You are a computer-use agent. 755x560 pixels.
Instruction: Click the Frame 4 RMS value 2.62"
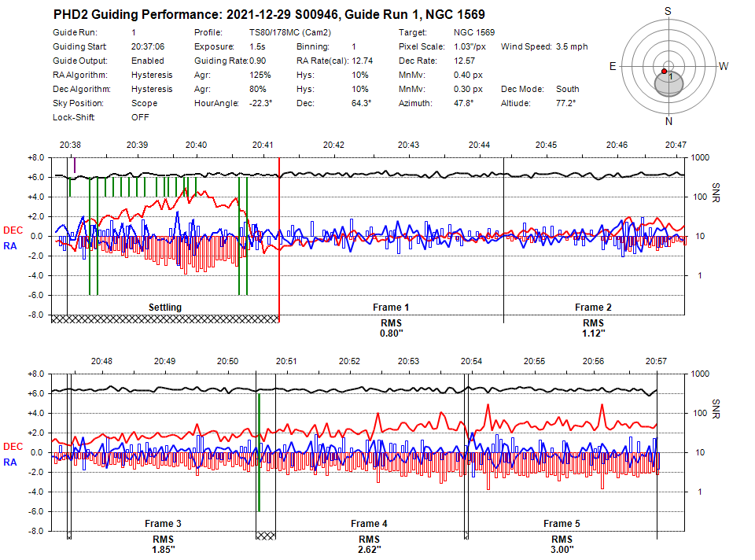click(370, 550)
